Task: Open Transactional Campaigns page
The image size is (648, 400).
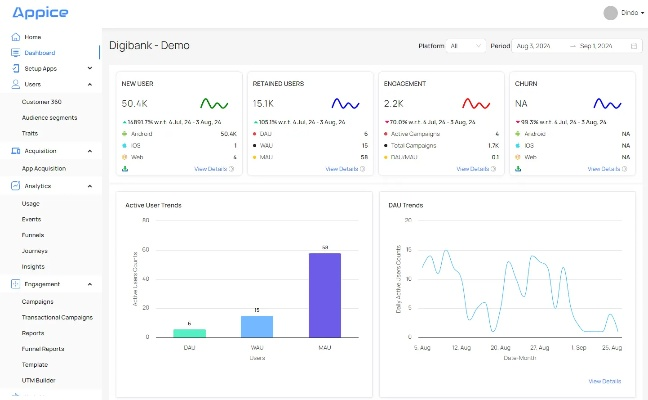Action: [57, 317]
